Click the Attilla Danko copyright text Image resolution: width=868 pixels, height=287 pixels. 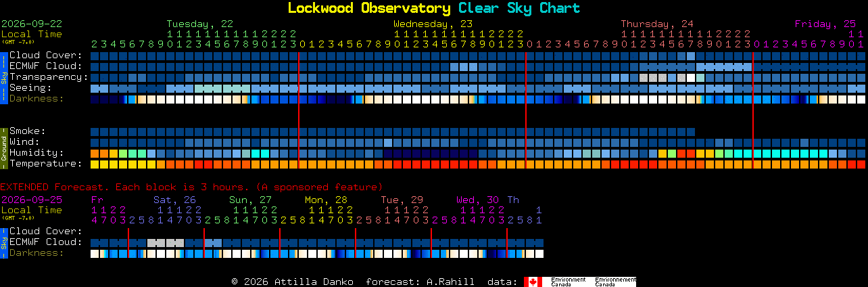click(292, 282)
